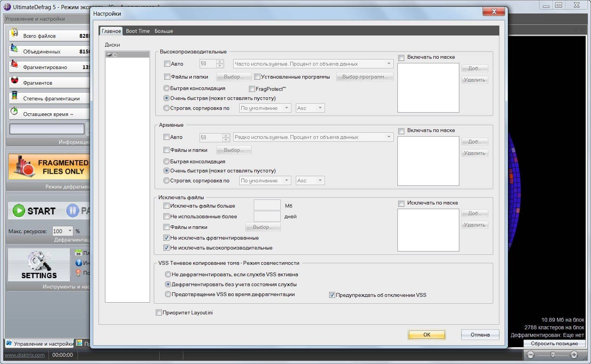Click the дней days input field
The image size is (591, 364).
point(267,216)
